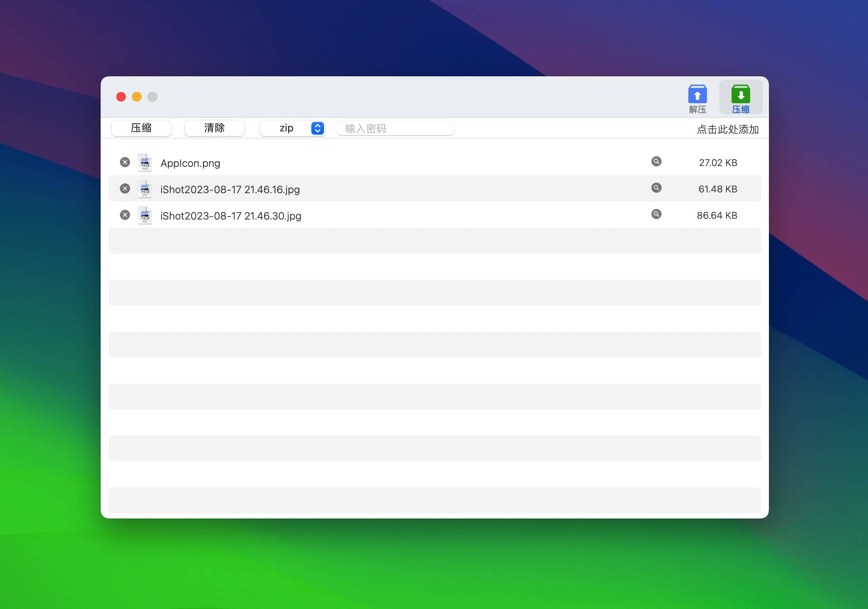Select the green 压缩 compress tab
Screen dimensions: 868x609
[x=740, y=98]
